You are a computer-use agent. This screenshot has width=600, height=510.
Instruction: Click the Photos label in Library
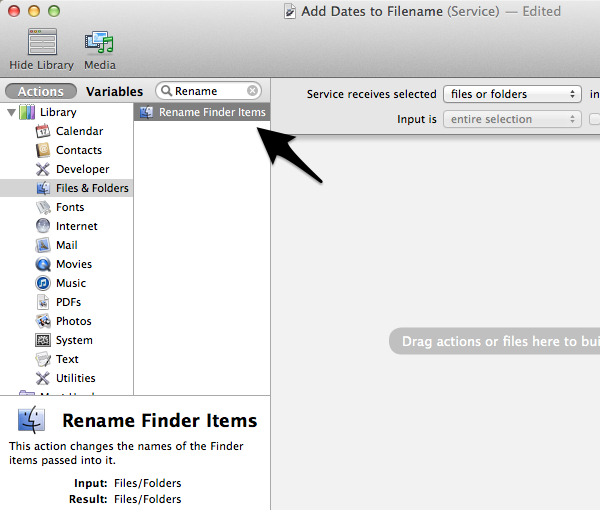74,321
